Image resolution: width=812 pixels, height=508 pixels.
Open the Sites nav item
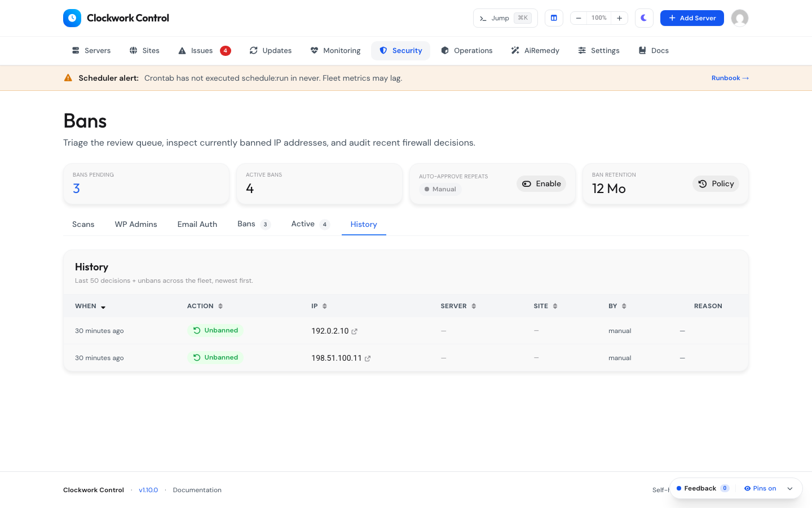click(144, 51)
